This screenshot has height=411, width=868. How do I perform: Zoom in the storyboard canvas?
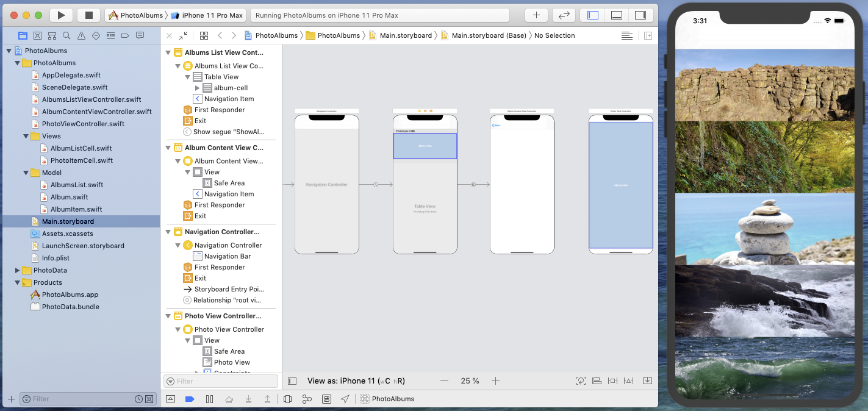pyautogui.click(x=496, y=381)
